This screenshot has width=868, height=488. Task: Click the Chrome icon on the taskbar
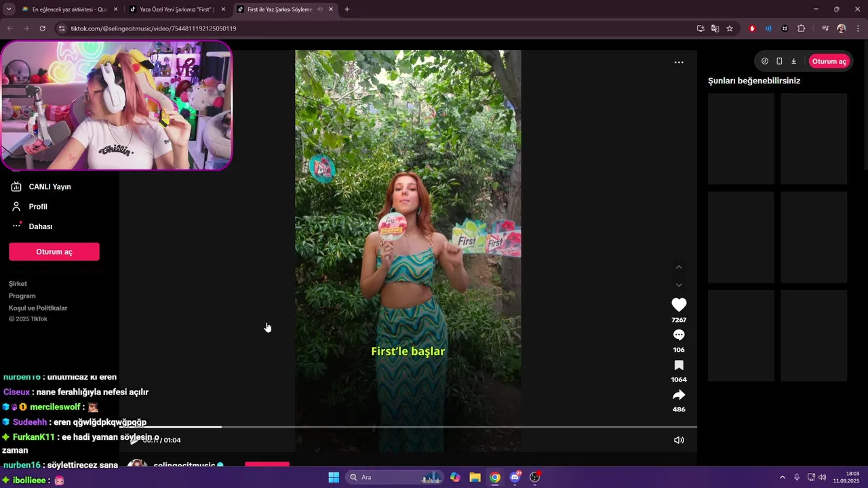[x=495, y=477]
